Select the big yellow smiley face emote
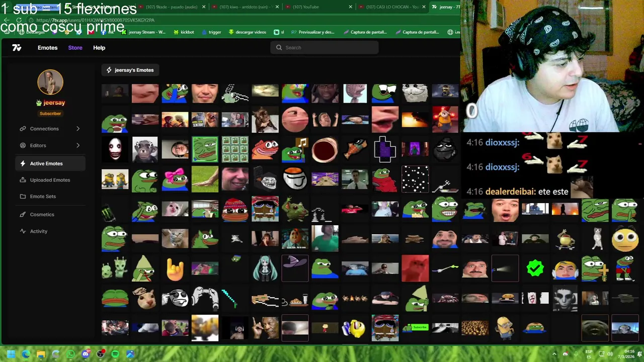Viewport: 644px width, 362px height. pos(625,239)
